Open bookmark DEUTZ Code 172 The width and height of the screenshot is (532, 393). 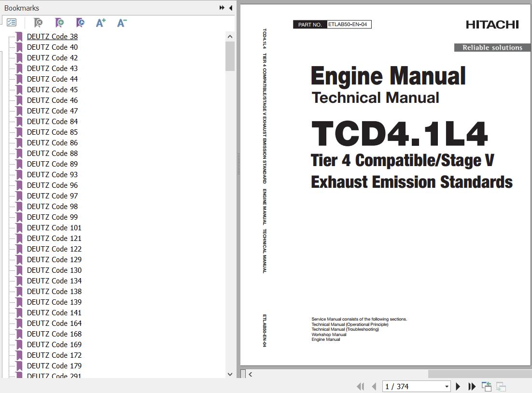54,355
